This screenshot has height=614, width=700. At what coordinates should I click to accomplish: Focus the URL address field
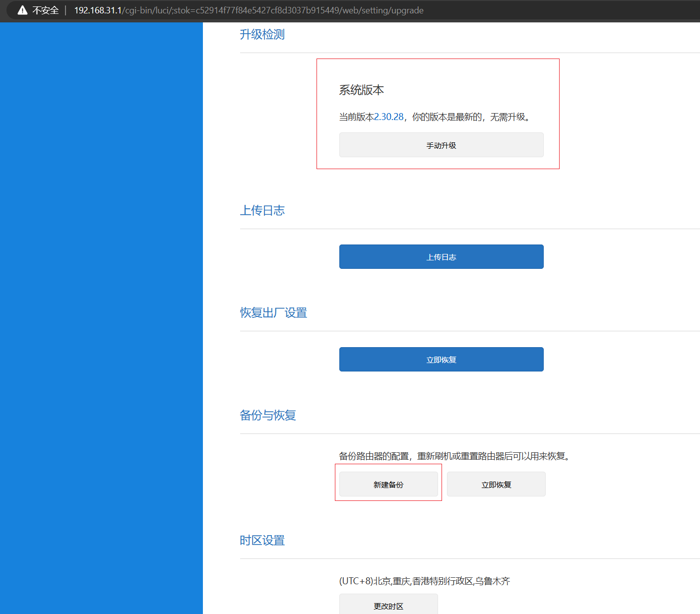point(248,10)
